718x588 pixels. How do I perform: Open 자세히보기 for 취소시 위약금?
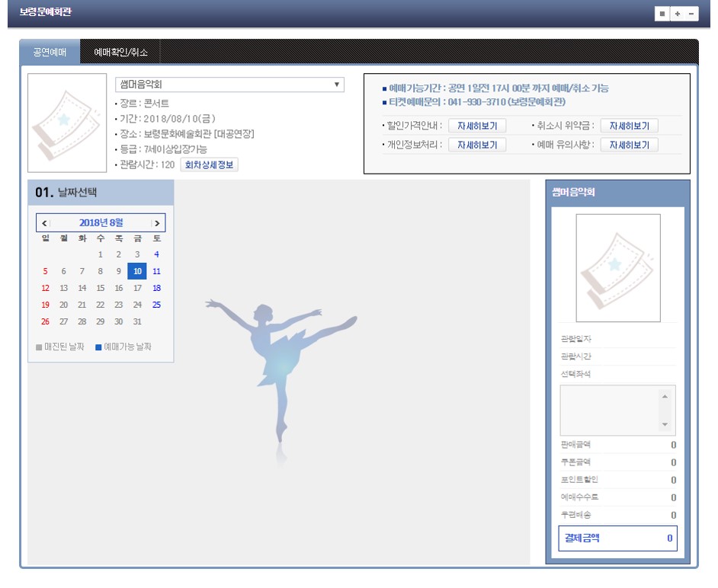coord(629,126)
